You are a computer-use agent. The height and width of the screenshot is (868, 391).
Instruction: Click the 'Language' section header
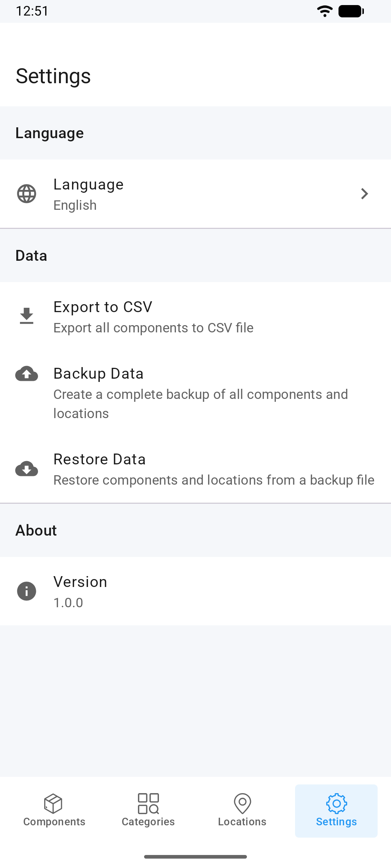click(x=50, y=133)
